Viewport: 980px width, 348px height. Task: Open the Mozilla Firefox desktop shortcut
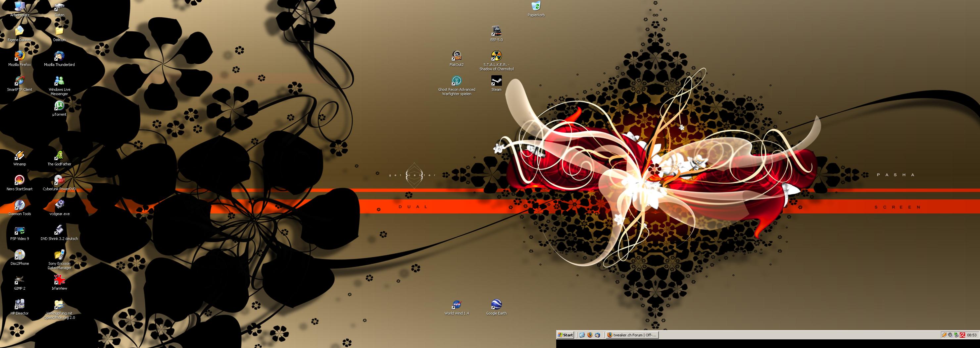pos(20,57)
